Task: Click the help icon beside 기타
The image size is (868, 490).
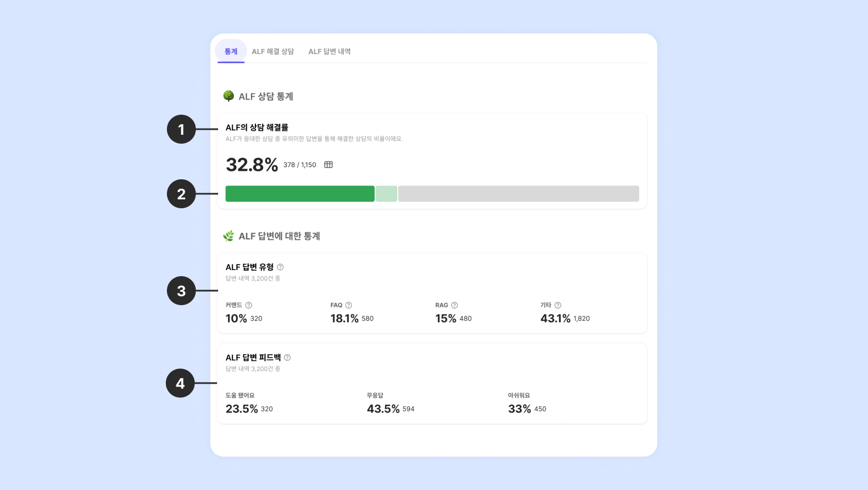Action: click(x=558, y=305)
